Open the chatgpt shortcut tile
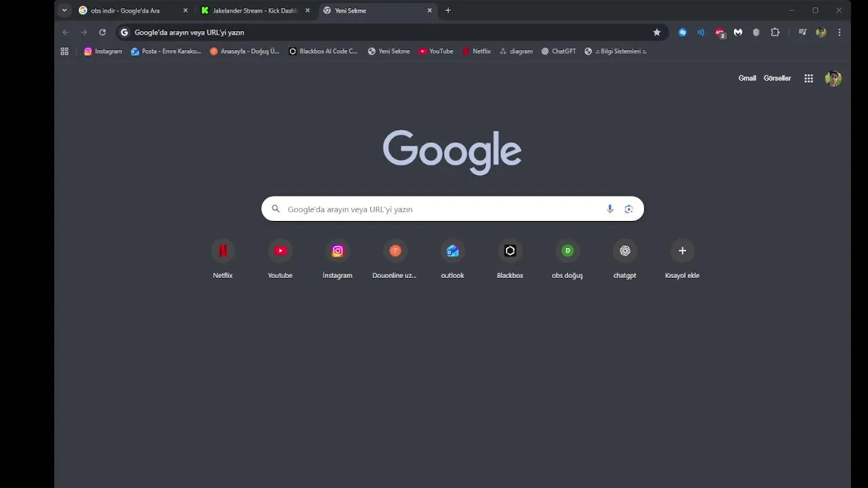The height and width of the screenshot is (488, 868). (625, 258)
